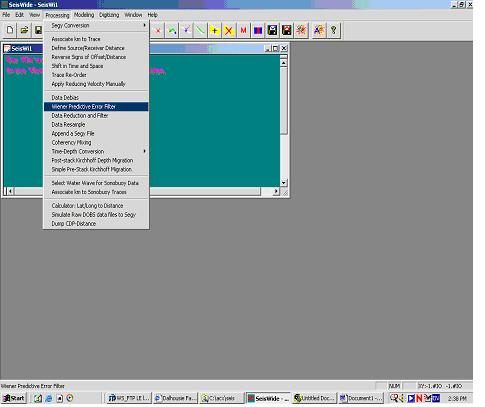Click the SeisWi1 horizontal scrollbar right arrow
Image resolution: width=485 pixels, height=407 pixels.
coord(276,191)
